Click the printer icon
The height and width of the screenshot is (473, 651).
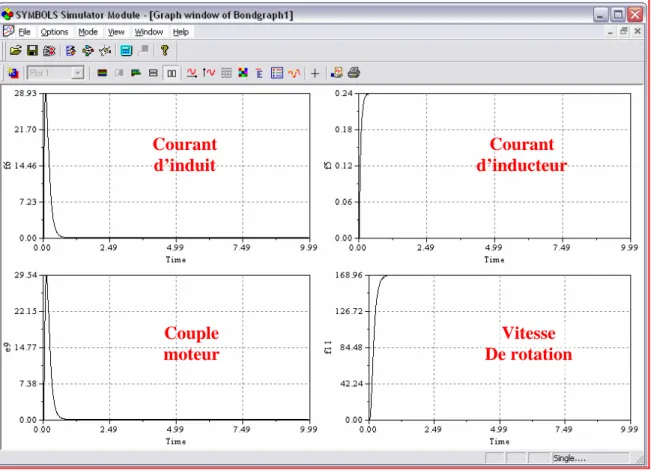354,73
